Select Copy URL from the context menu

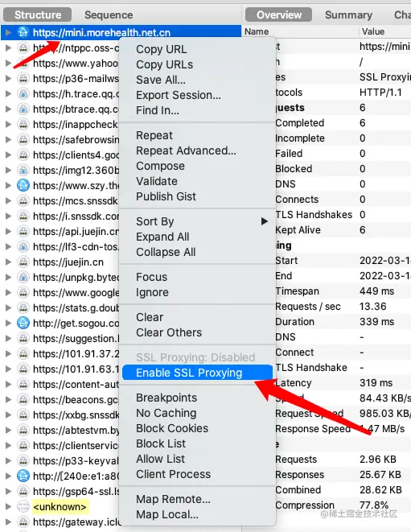162,49
